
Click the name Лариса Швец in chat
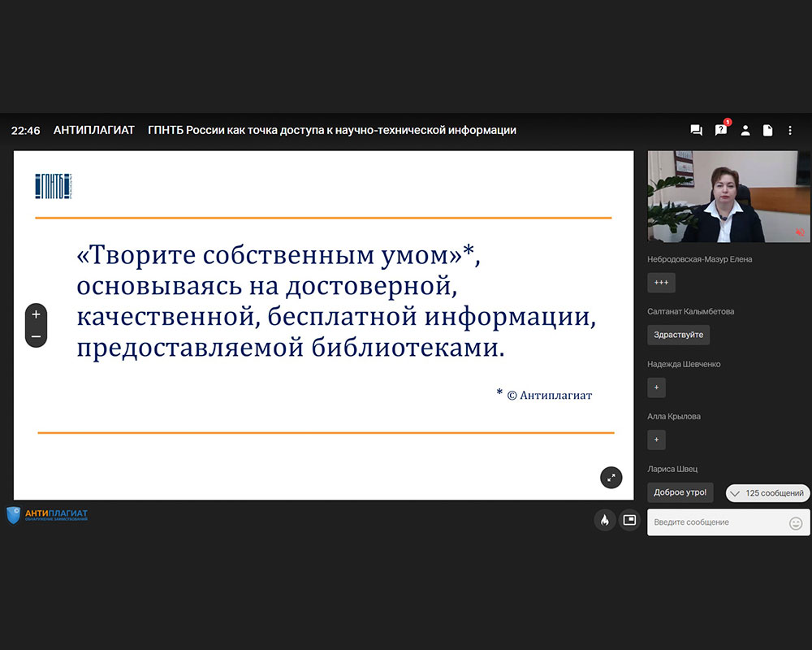click(672, 469)
